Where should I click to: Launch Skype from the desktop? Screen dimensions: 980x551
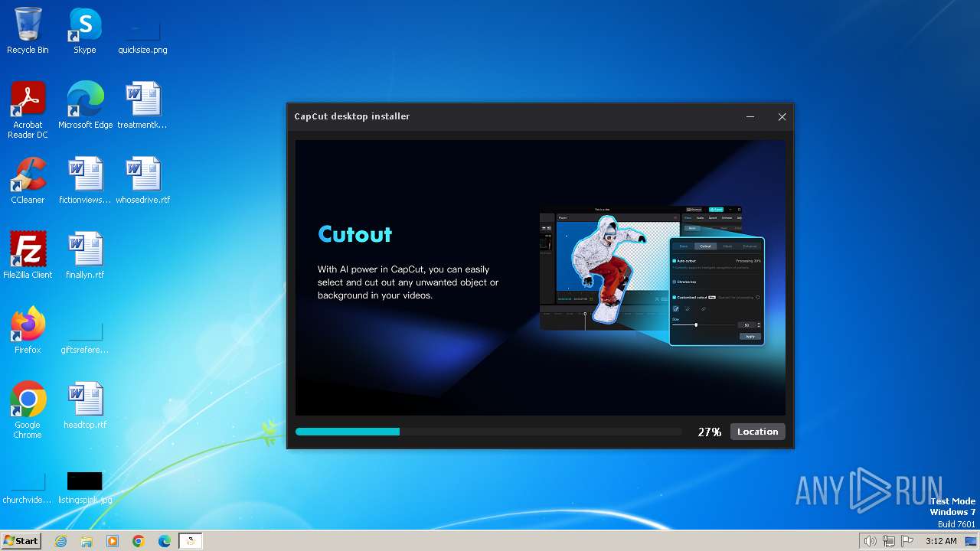(85, 31)
